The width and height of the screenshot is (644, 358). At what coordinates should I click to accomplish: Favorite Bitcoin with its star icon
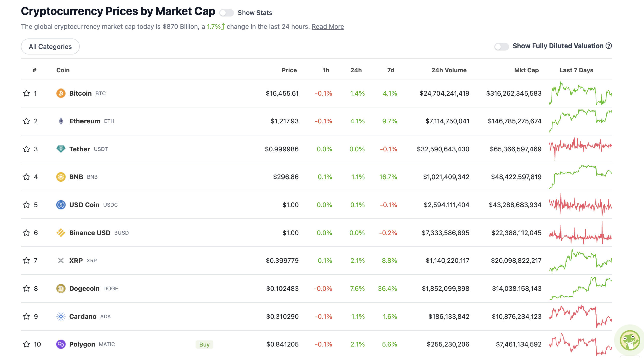click(26, 93)
